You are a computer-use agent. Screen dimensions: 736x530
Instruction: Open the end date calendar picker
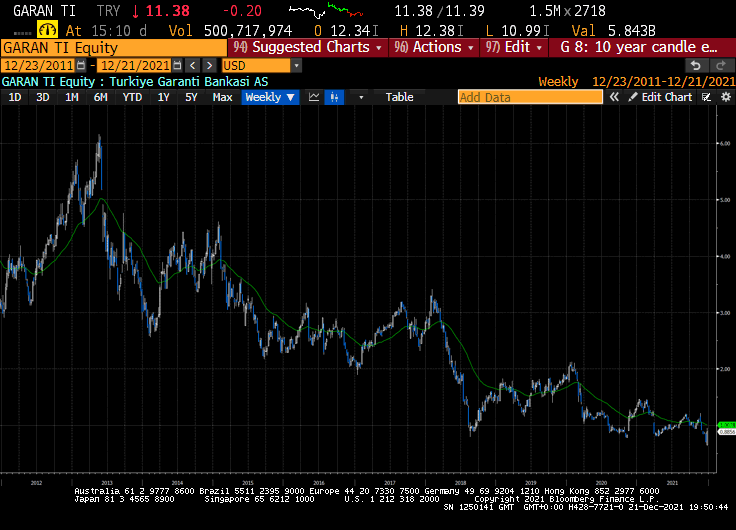(177, 66)
